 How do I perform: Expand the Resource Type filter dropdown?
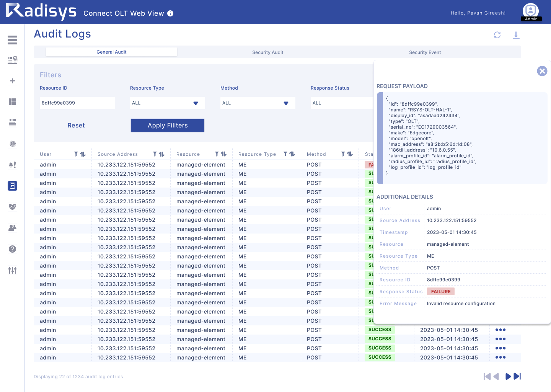click(x=167, y=103)
